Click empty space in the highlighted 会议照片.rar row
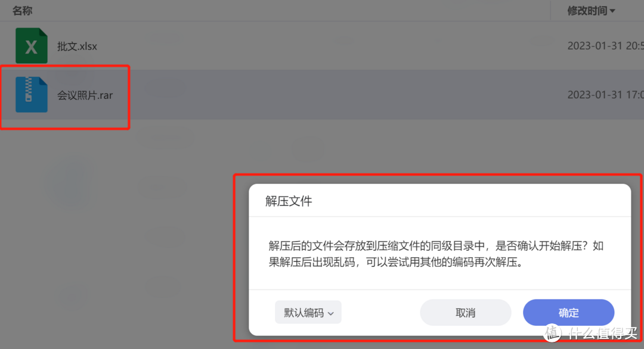The width and height of the screenshot is (644, 349). pyautogui.click(x=329, y=95)
